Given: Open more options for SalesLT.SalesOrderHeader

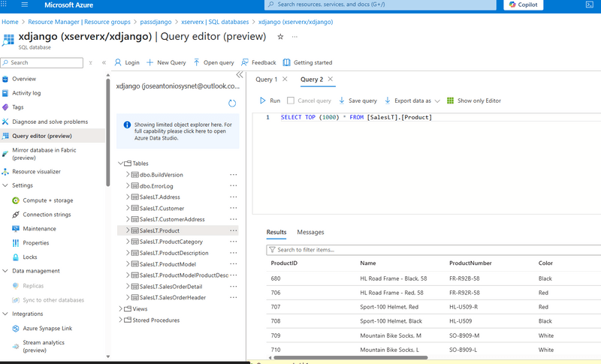Looking at the screenshot, I should click(x=234, y=297).
